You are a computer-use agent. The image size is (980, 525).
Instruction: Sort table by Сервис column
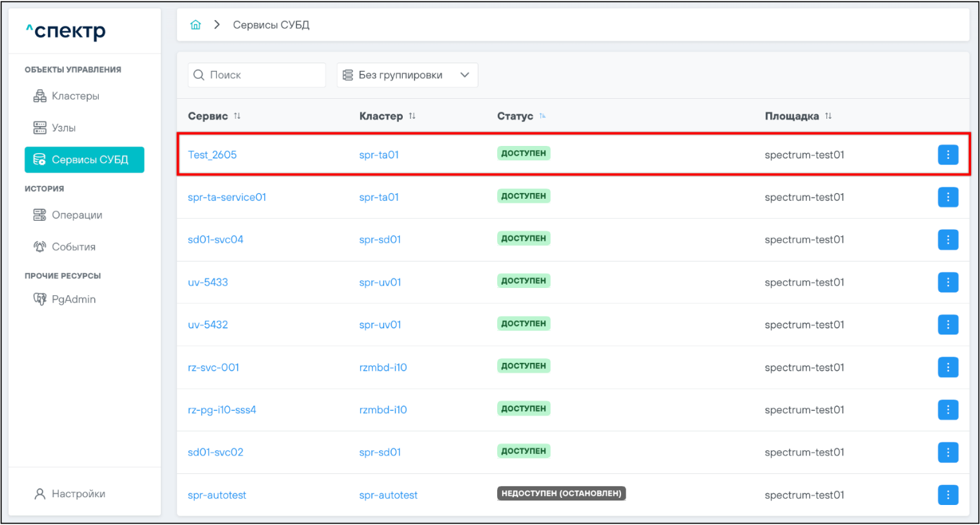point(237,116)
